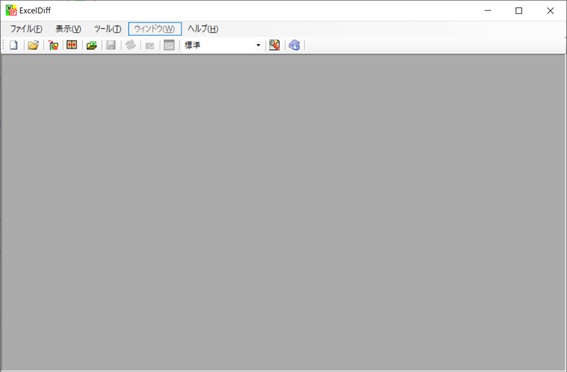Screen dimensions: 567x372
Task: Click the red-green file compare icon
Action: (x=53, y=45)
